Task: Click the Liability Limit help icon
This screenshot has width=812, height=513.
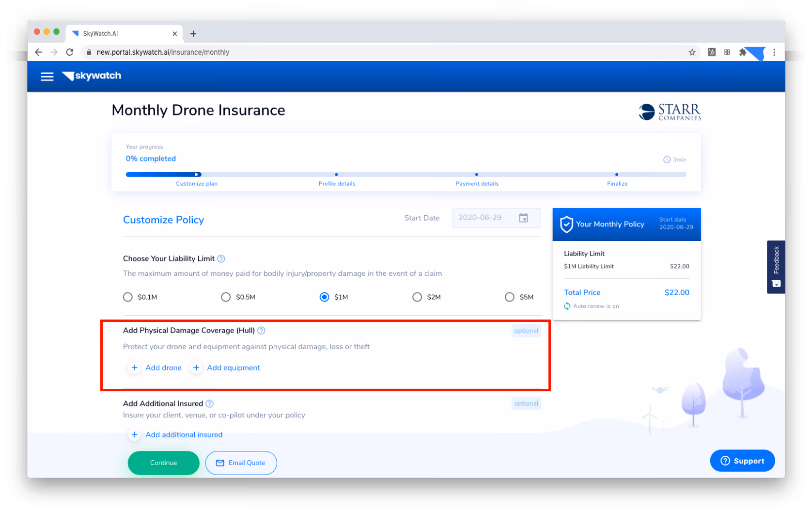Action: click(221, 259)
